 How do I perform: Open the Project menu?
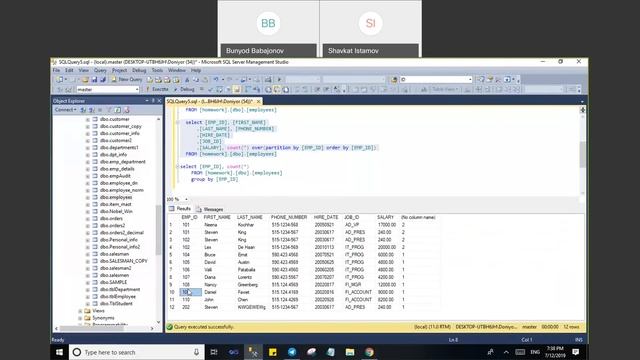click(x=120, y=70)
